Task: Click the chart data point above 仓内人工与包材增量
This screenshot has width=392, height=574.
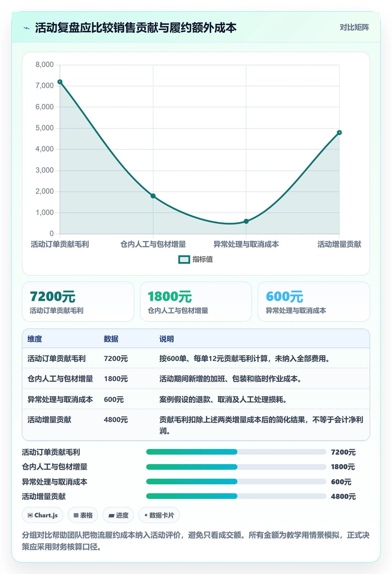Action: 153,196
